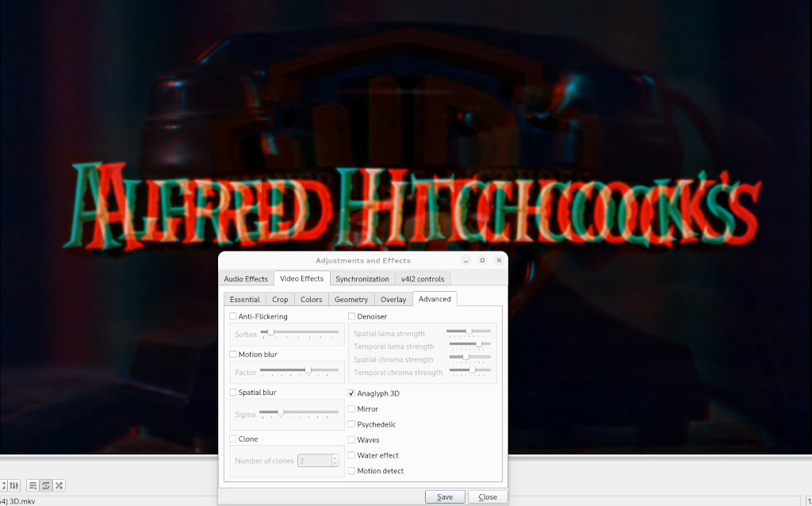812x506 pixels.
Task: Enable the Mirror checkbox
Action: [351, 409]
